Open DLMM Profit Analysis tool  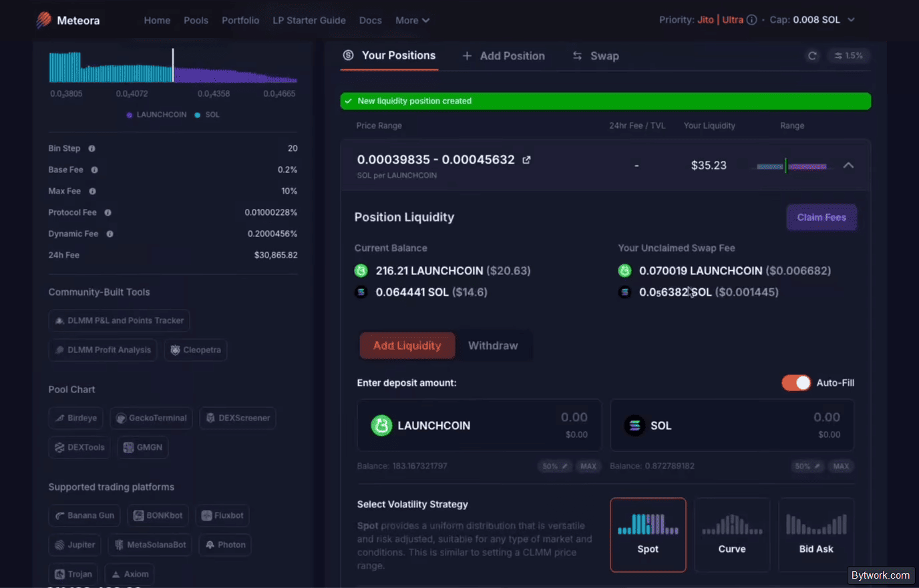pos(103,350)
